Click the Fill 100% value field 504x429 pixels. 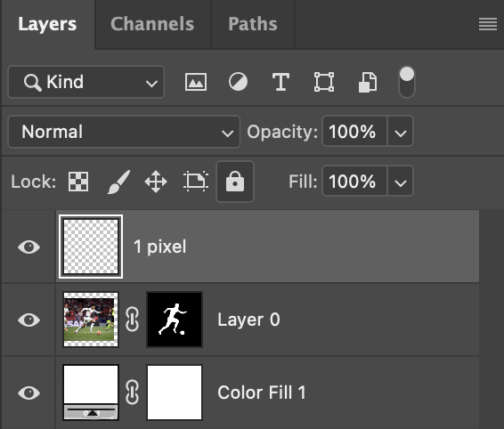tap(354, 181)
